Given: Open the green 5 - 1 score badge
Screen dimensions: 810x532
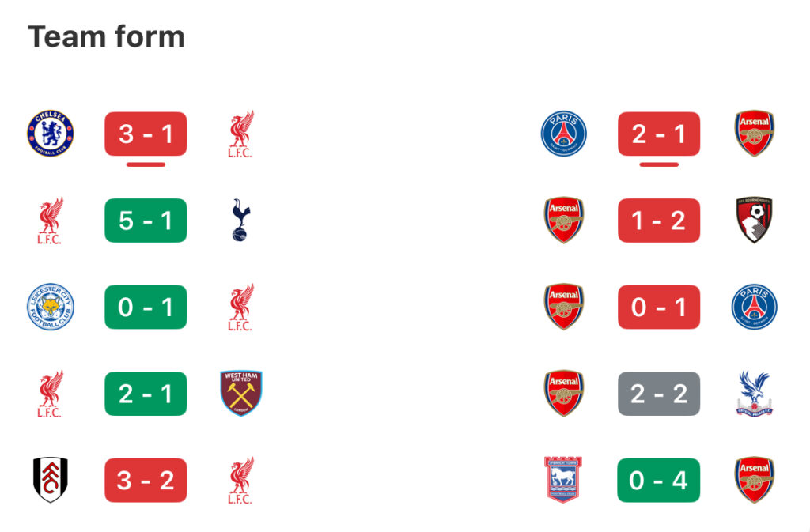Looking at the screenshot, I should coord(146,221).
